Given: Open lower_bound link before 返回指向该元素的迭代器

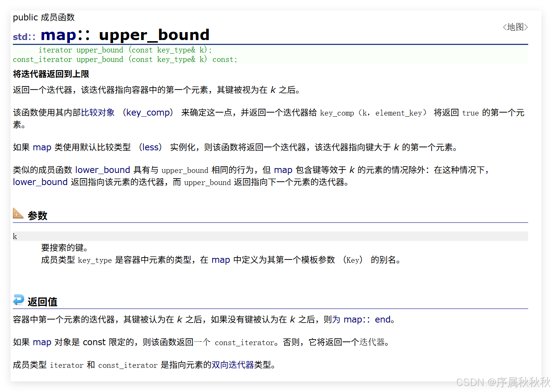Looking at the screenshot, I should tap(40, 182).
